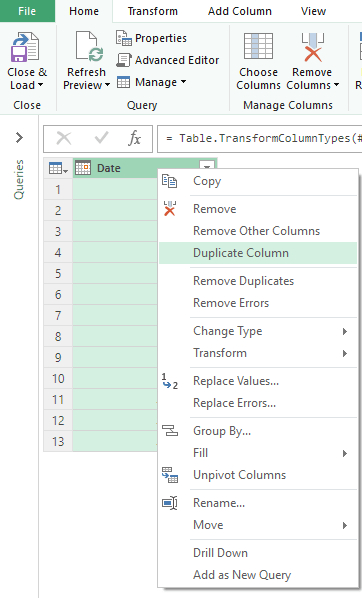The image size is (362, 598).
Task: Click the fx formula icon
Action: [x=134, y=138]
